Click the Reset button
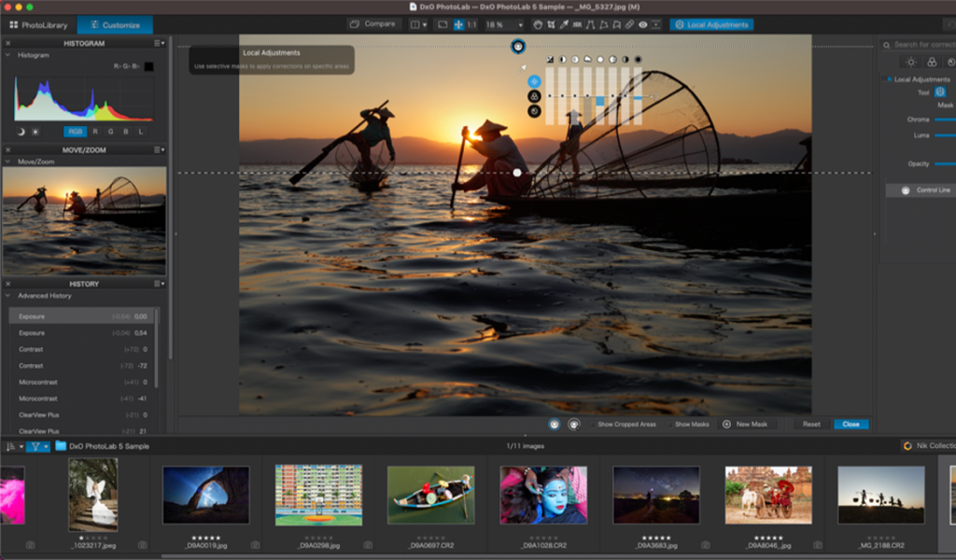Viewport: 956px width, 560px height. (x=811, y=424)
